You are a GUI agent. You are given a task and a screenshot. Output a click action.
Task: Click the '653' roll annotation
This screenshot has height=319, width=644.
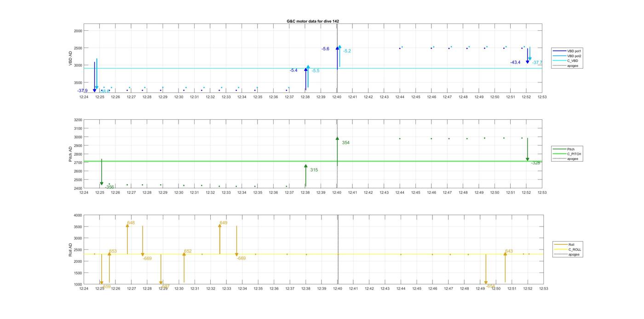[113, 251]
